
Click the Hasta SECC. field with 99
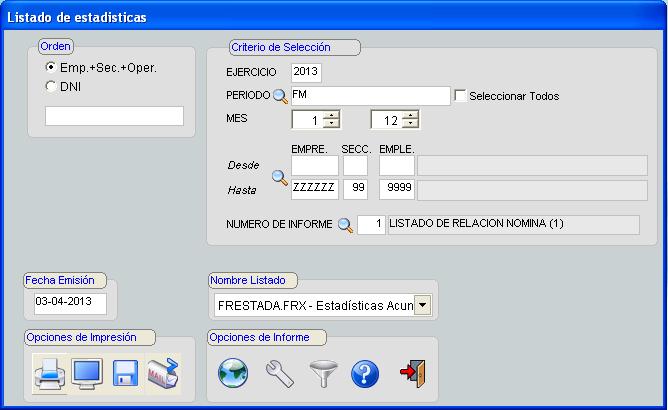tap(355, 189)
